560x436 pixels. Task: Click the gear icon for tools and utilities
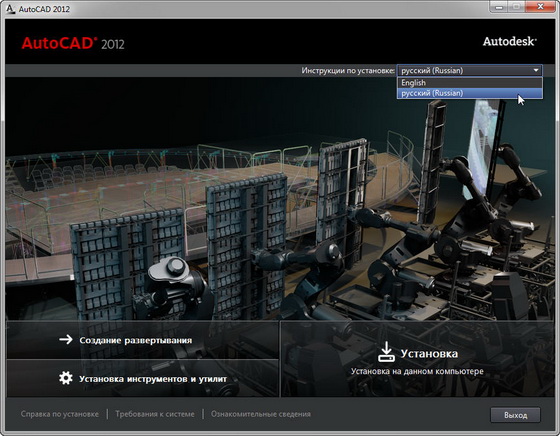(66, 378)
